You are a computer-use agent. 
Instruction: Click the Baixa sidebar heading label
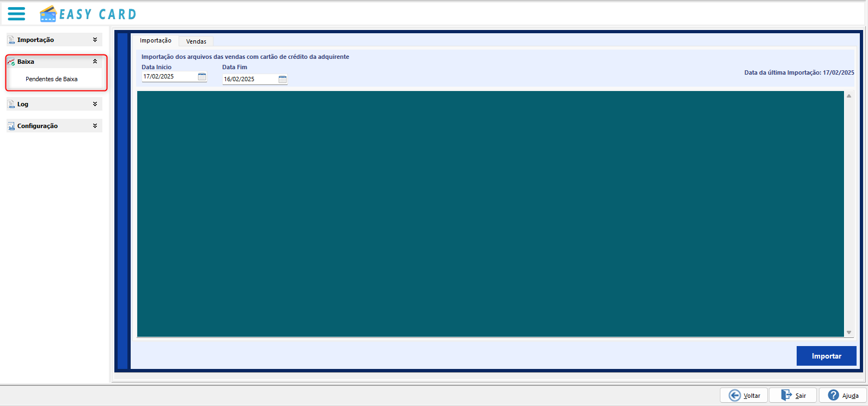pyautogui.click(x=26, y=62)
